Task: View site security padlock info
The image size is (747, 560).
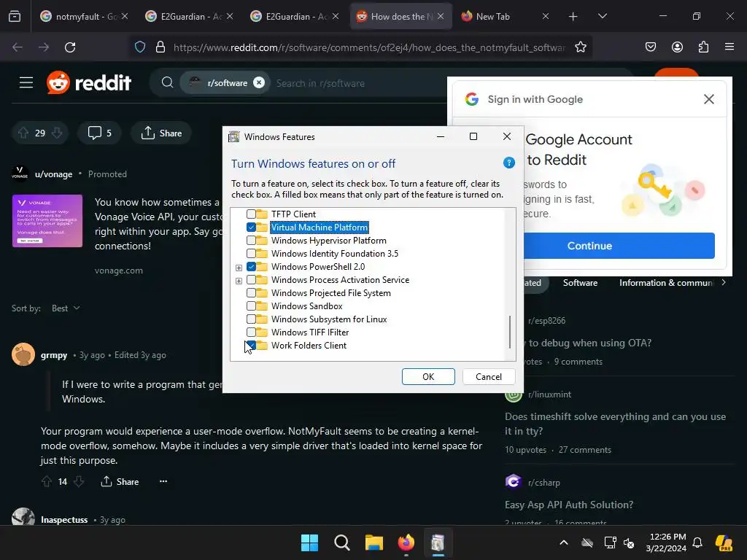Action: click(160, 47)
